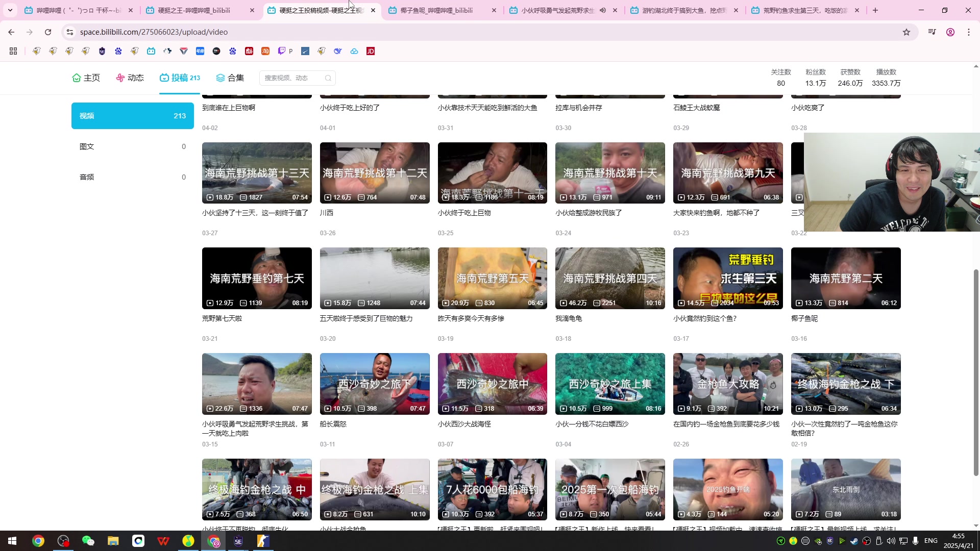Image resolution: width=980 pixels, height=551 pixels.
Task: Switch to the 合集 tab
Action: 230,78
